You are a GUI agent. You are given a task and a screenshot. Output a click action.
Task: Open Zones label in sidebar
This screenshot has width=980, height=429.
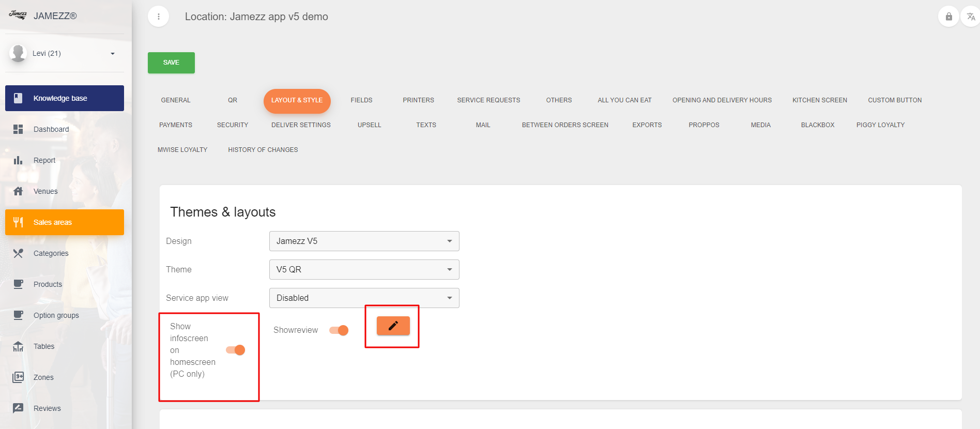[43, 377]
